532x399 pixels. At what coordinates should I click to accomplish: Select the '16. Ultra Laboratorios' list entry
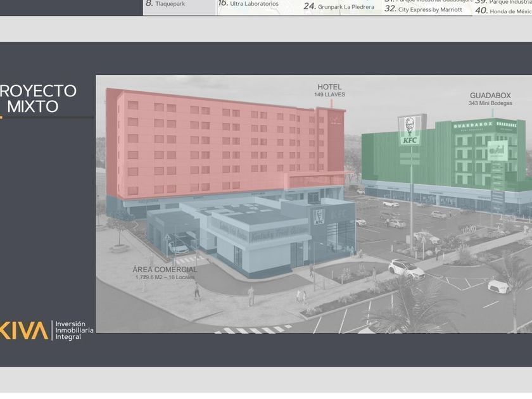point(248,4)
